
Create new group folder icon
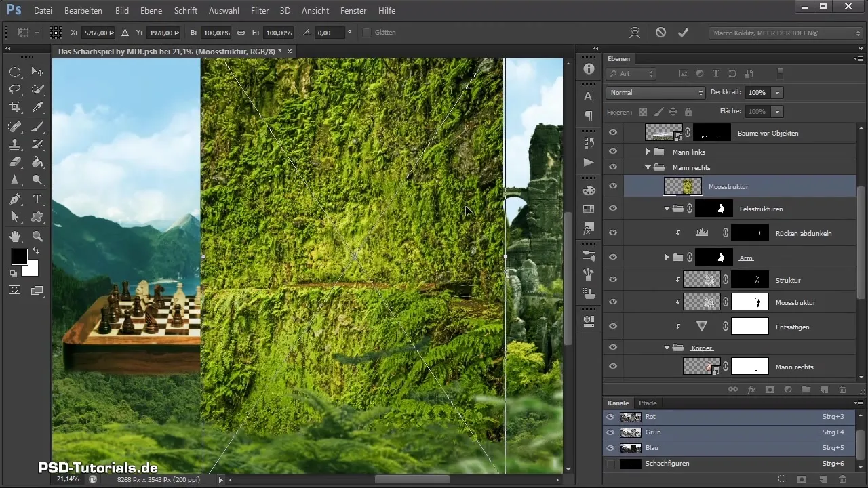[806, 390]
